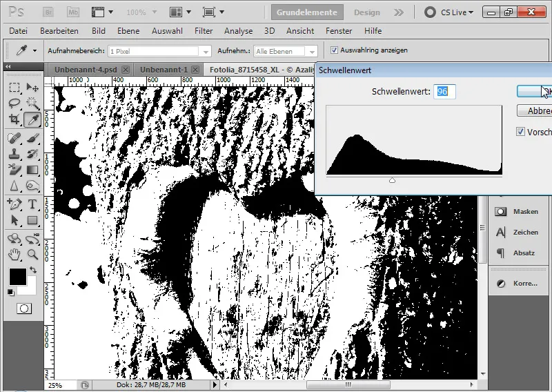Select the Rectangular Marquee tool
This screenshot has height=392, width=552.
coord(14,87)
